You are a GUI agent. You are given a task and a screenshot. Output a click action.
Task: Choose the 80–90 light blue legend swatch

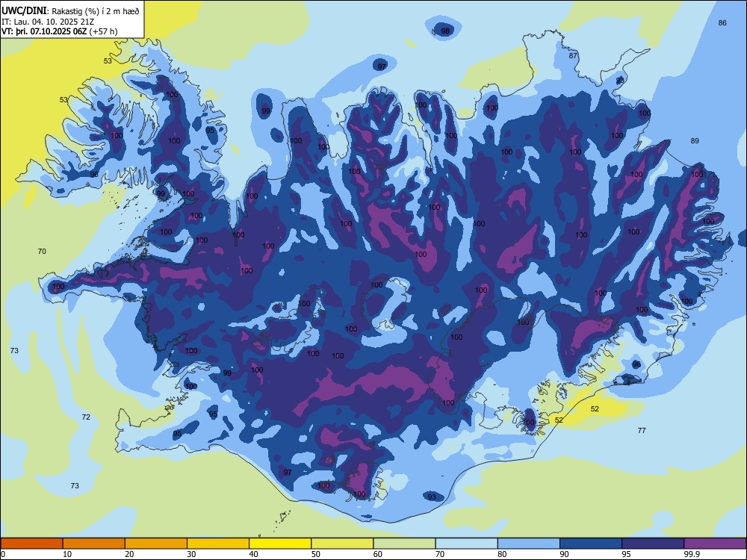pos(529,544)
